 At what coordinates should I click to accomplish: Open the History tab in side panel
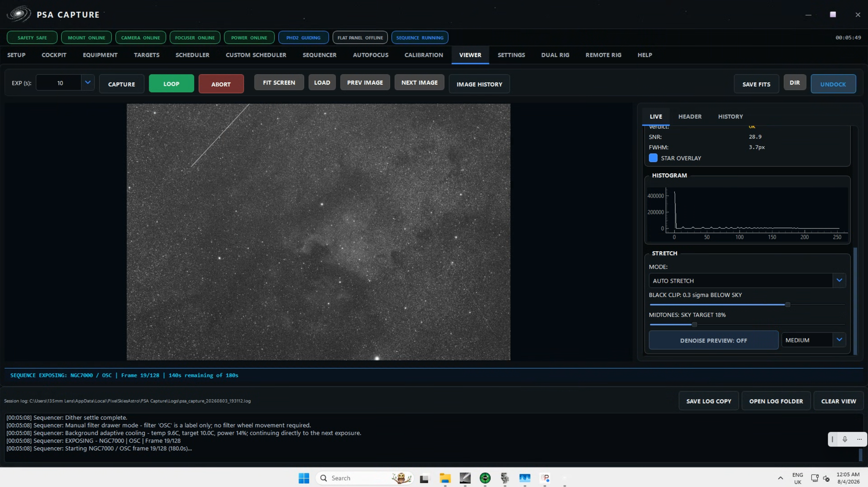[x=730, y=117]
